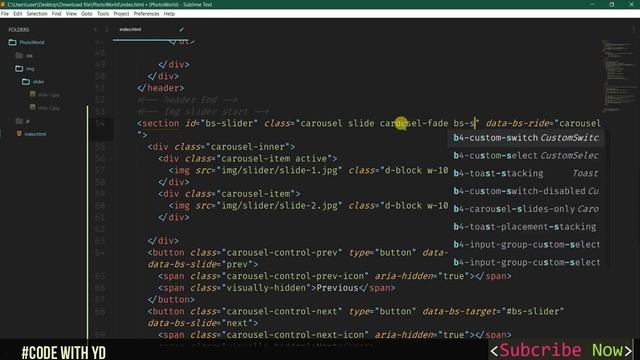Click the slide-2.jpg image file icon
The width and height of the screenshot is (640, 360).
[32, 107]
